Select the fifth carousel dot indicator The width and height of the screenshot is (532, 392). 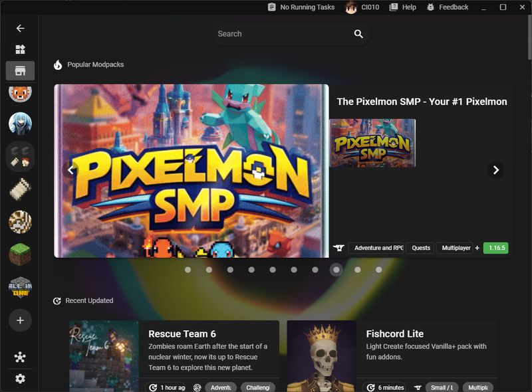click(273, 270)
